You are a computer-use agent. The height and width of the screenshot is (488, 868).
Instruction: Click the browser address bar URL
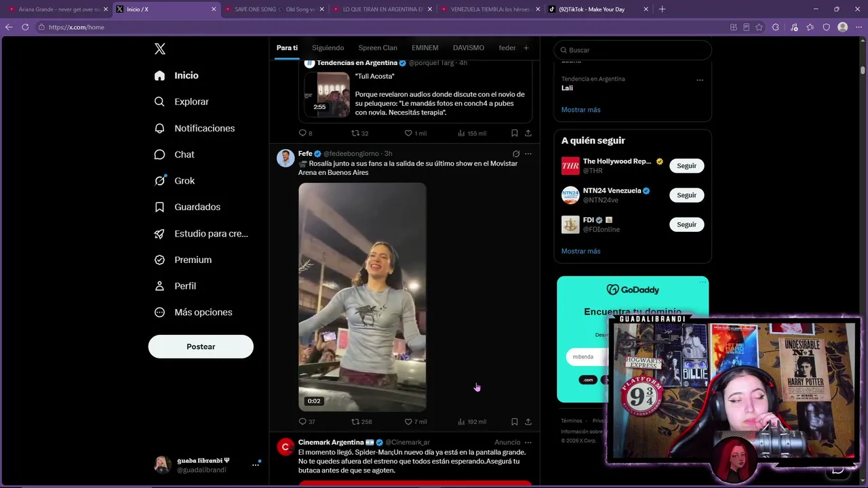[77, 27]
